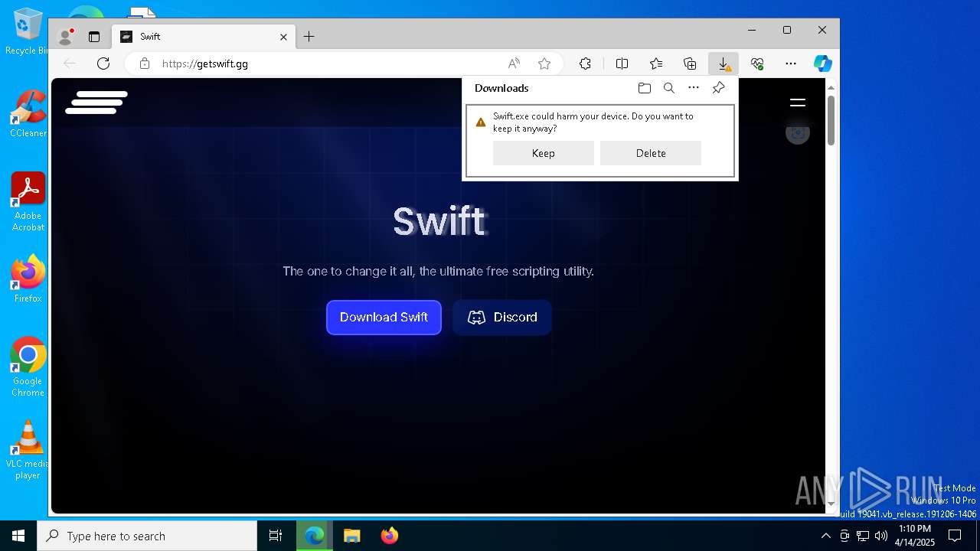Select CCleaner desktop shortcut
Screen dimensions: 980x551
[x=28, y=115]
